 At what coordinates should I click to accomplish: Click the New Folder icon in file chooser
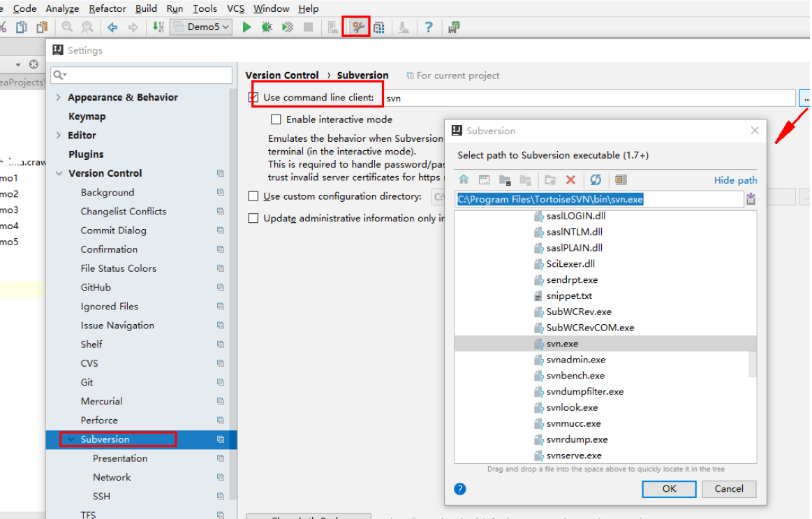point(550,180)
